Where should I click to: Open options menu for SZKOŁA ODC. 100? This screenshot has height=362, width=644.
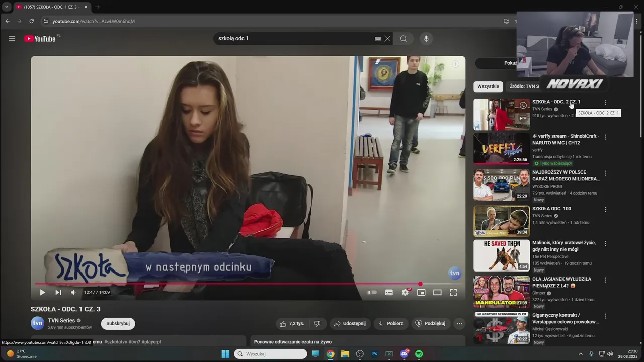coord(606,210)
